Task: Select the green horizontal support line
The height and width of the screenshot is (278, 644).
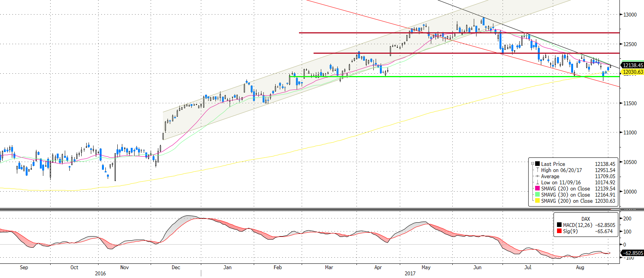Action: coord(454,76)
